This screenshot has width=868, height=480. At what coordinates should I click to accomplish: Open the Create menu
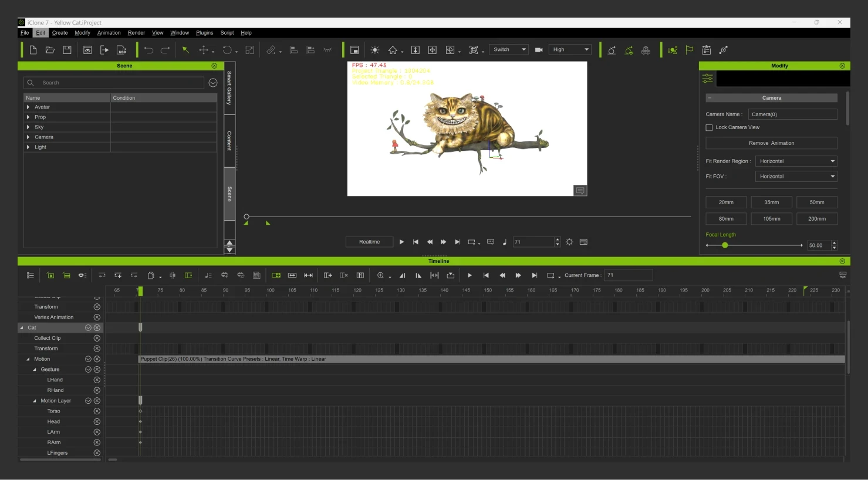pos(60,33)
